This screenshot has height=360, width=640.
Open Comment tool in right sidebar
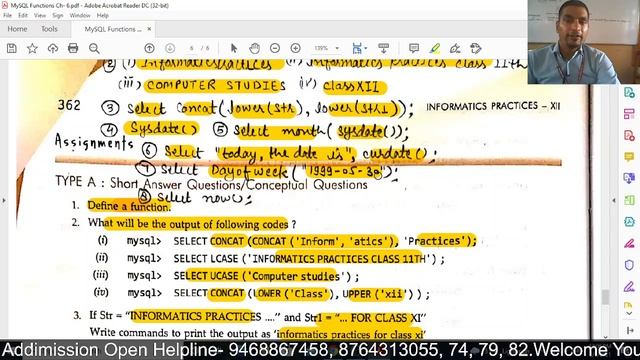[629, 157]
